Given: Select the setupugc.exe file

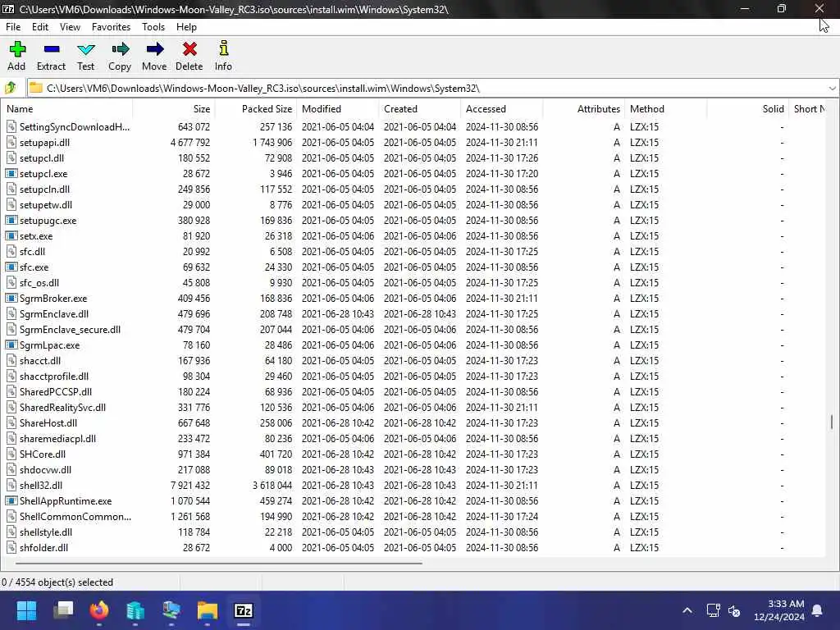Looking at the screenshot, I should click(48, 220).
